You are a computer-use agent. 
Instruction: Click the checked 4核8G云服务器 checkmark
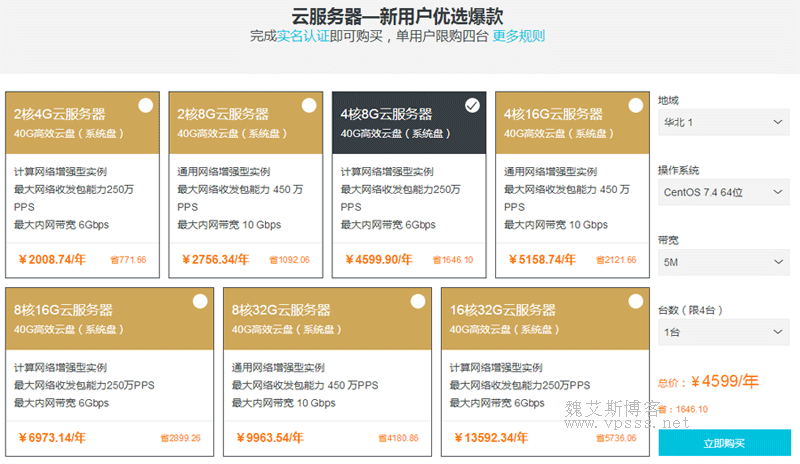pyautogui.click(x=472, y=105)
